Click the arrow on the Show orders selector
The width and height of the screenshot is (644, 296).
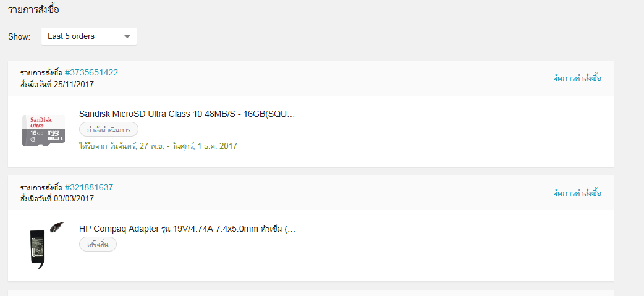(127, 36)
